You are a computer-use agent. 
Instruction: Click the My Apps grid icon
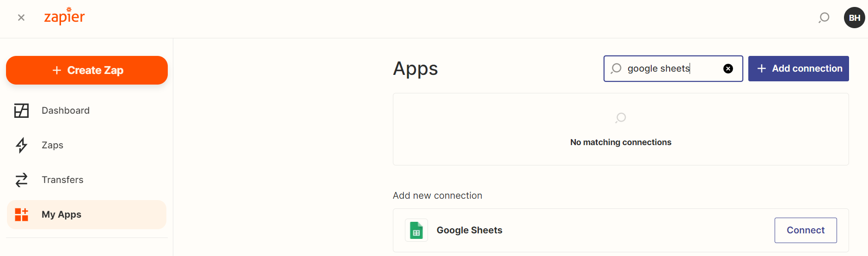(x=21, y=214)
